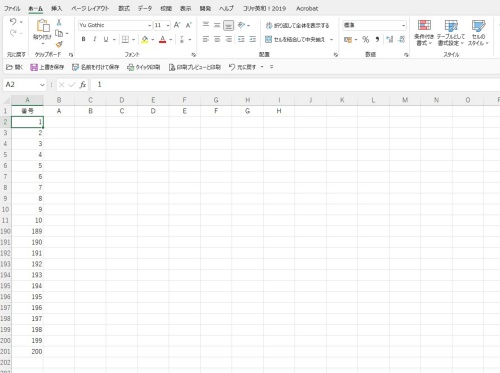Increase font size with the larger A icon
Image resolution: width=500 pixels, height=373 pixels.
pyautogui.click(x=177, y=25)
